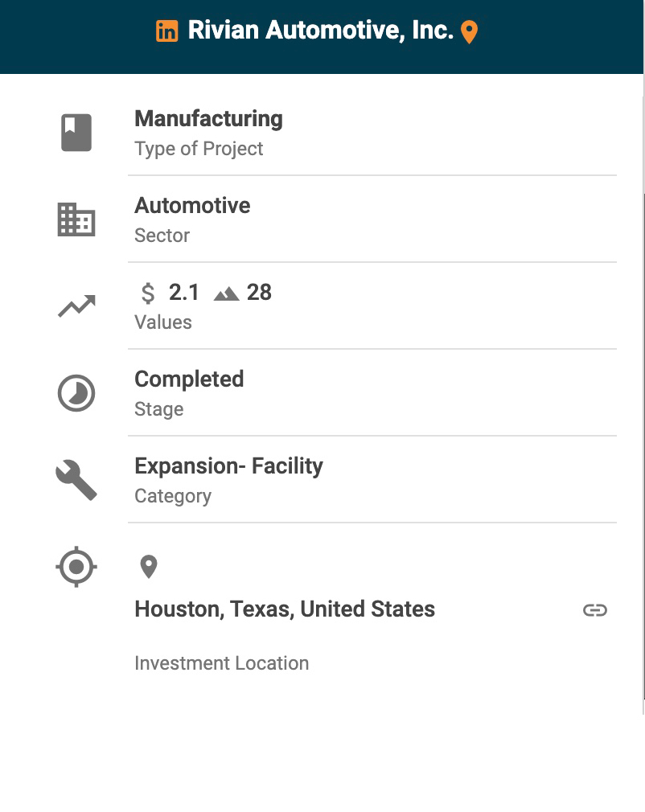
Task: Open the LinkedIn icon in header
Action: 166,31
